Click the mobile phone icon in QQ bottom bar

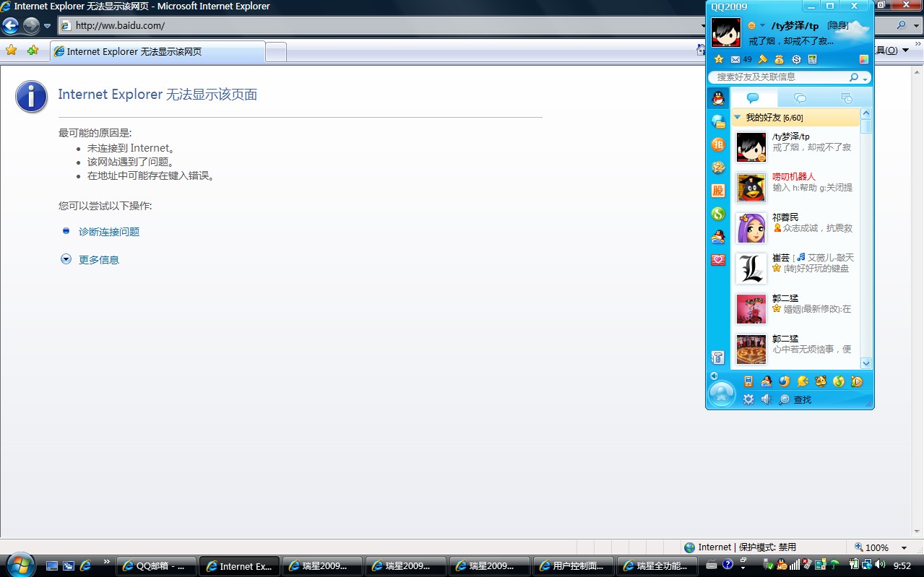click(748, 381)
